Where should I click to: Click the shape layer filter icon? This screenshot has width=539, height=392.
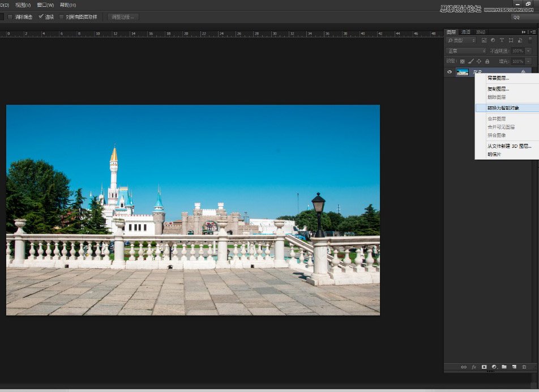[511, 40]
